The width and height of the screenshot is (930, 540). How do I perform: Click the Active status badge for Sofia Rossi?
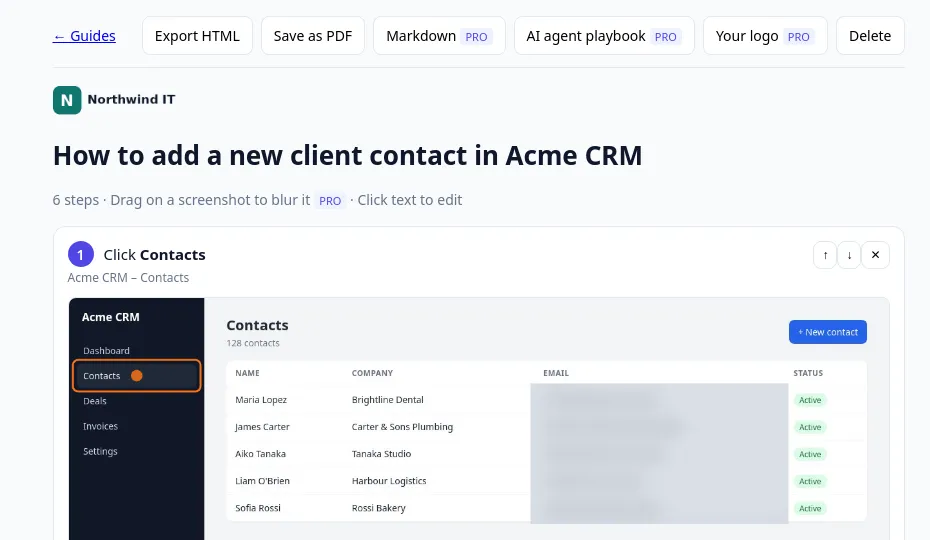click(x=810, y=509)
